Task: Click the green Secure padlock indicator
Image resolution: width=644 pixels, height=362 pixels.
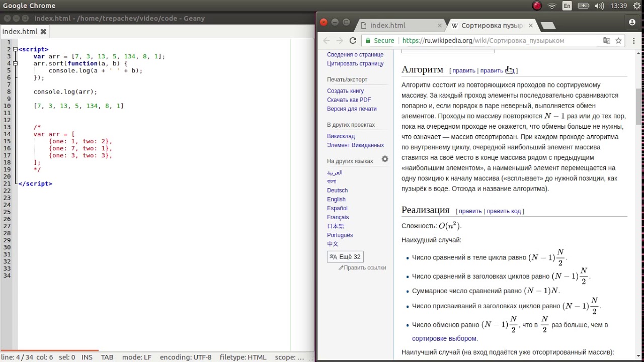Action: 380,41
